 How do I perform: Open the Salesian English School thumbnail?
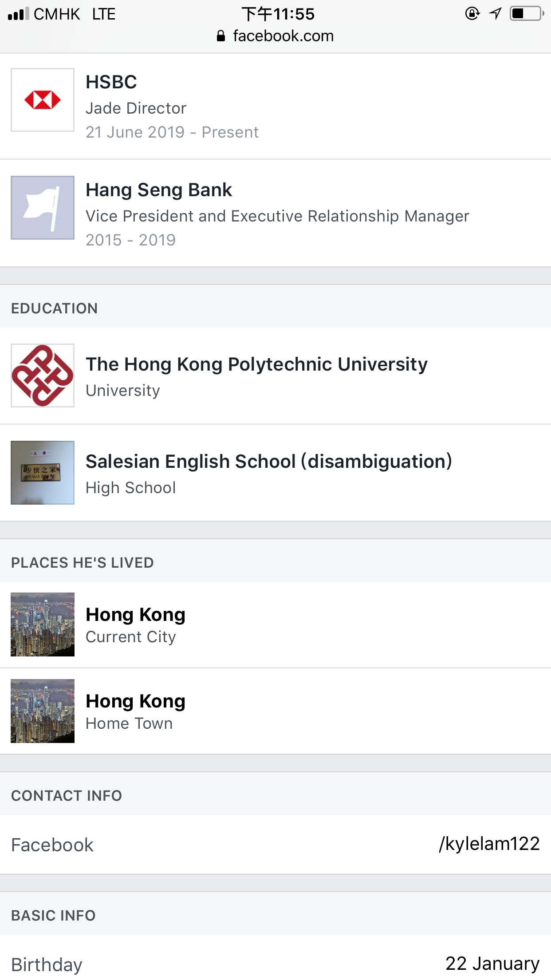43,473
